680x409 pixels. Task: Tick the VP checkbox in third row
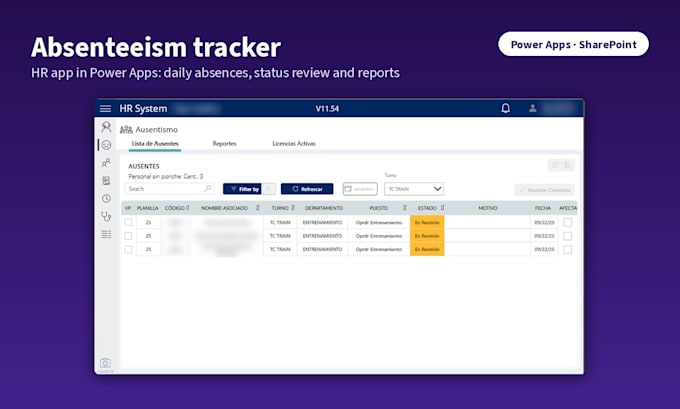coord(128,249)
